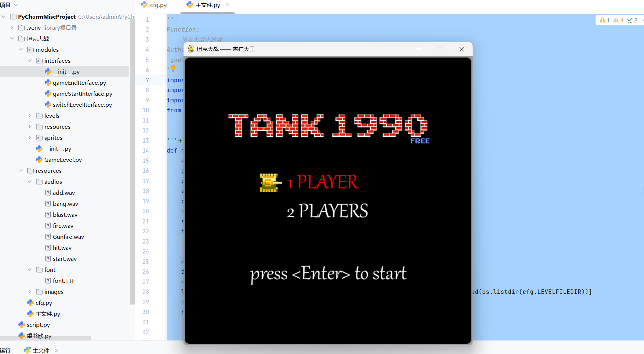
Task: Select __init__.py under interfaces folder
Action: 65,72
